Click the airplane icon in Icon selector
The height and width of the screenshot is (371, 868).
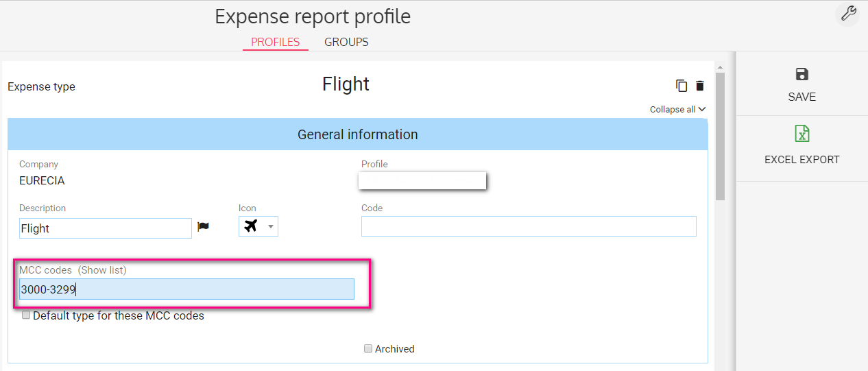251,226
